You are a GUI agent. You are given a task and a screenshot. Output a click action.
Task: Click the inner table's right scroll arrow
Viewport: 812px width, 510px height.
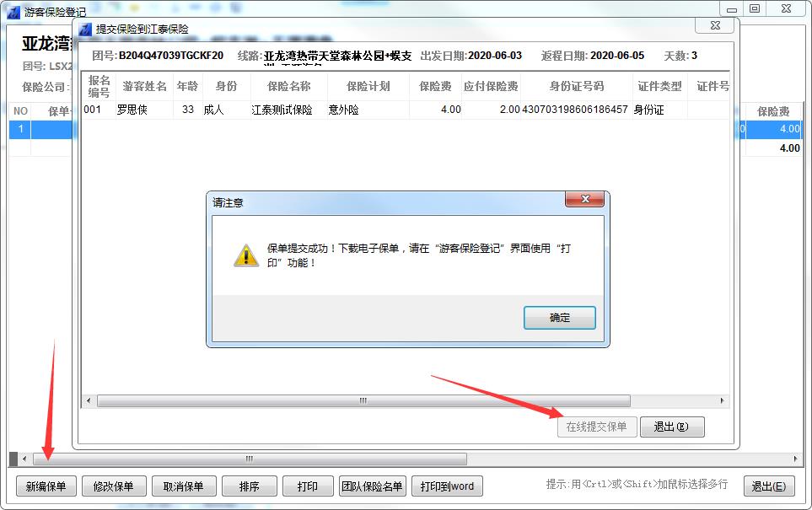pyautogui.click(x=722, y=400)
